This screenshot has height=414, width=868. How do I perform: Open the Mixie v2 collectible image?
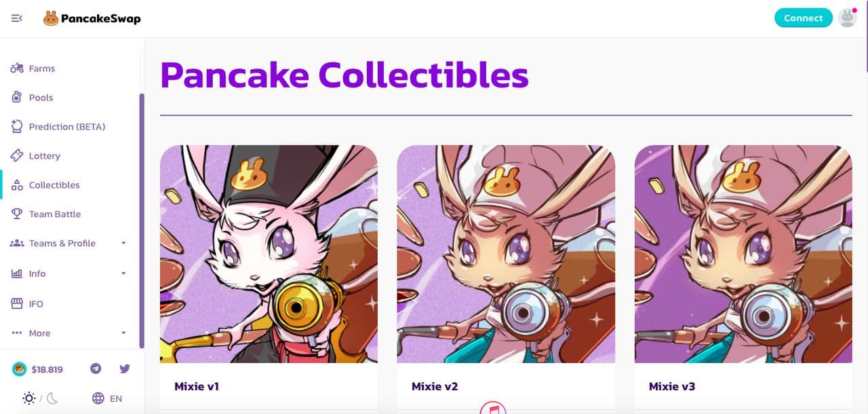(x=506, y=254)
